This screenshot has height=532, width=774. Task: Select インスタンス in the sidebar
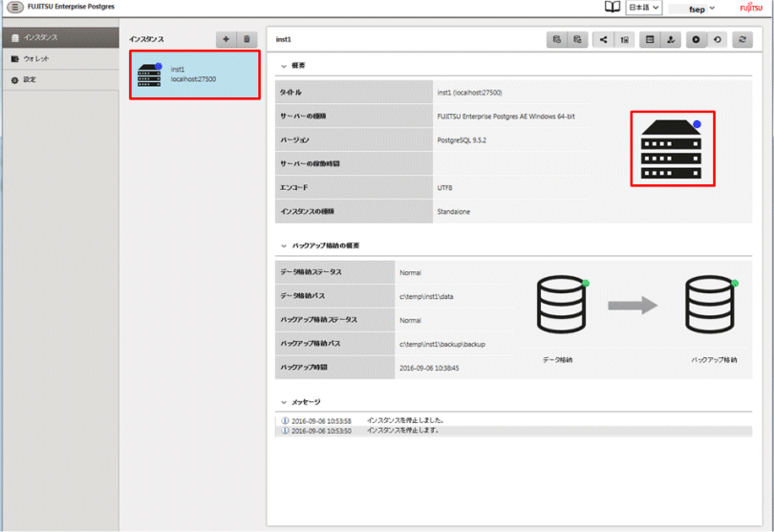point(61,37)
